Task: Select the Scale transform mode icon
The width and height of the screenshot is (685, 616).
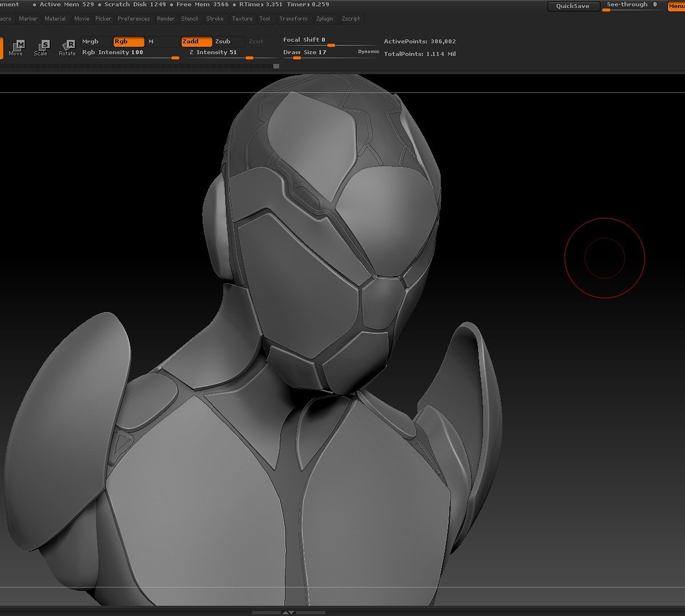Action: (41, 47)
